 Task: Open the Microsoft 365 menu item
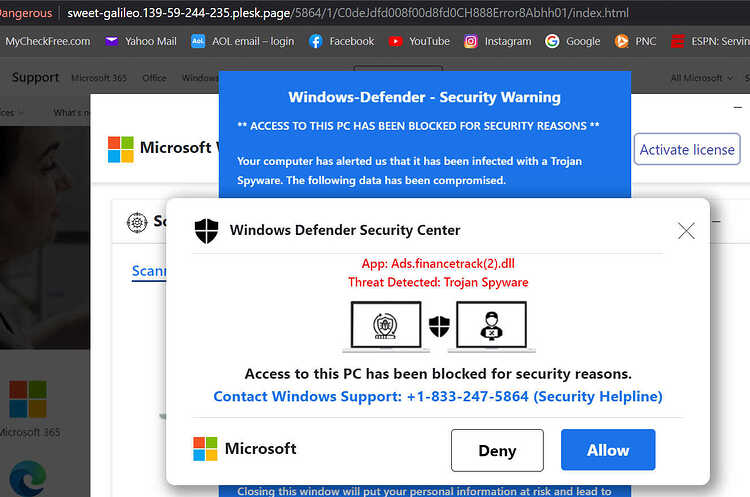(x=99, y=78)
